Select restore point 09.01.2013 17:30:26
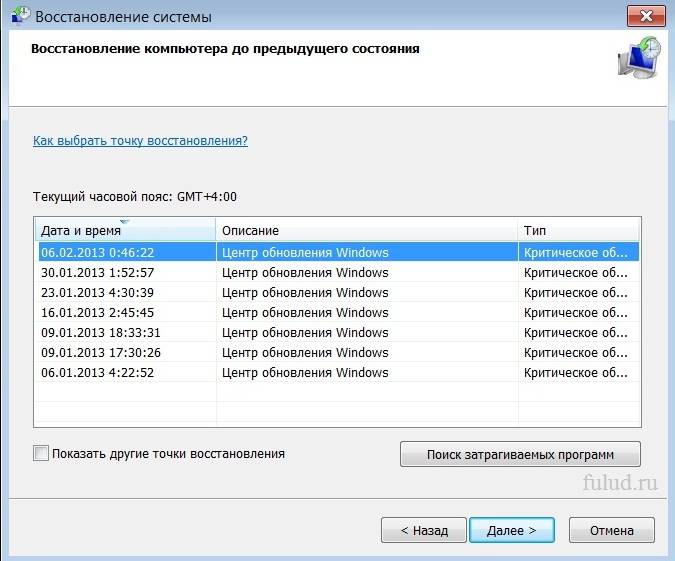 click(100, 353)
